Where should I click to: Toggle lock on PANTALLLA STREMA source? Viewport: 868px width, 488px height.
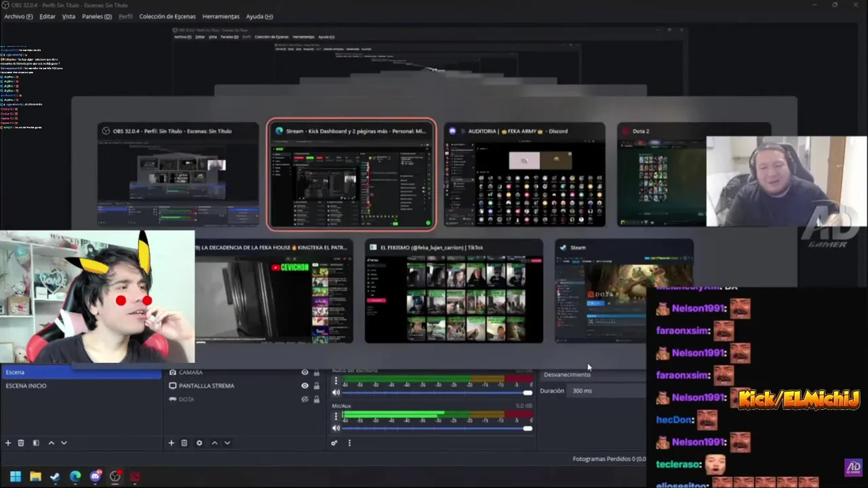(316, 386)
